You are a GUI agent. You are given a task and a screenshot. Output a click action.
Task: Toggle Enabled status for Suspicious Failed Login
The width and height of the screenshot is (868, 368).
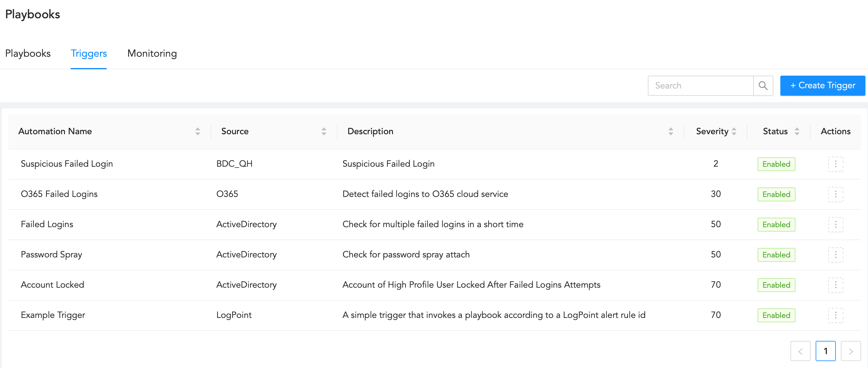point(776,164)
